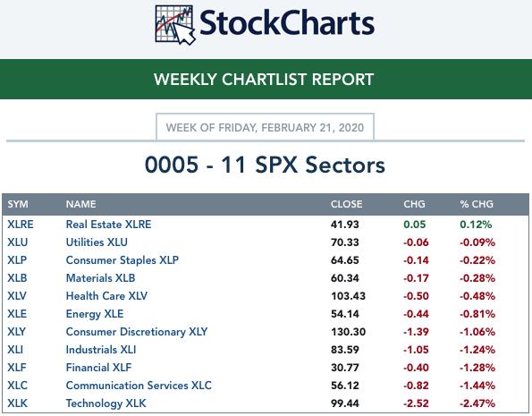This screenshot has height=416, width=532.
Task: Click the StockCharts wordmark text
Action: (287, 22)
